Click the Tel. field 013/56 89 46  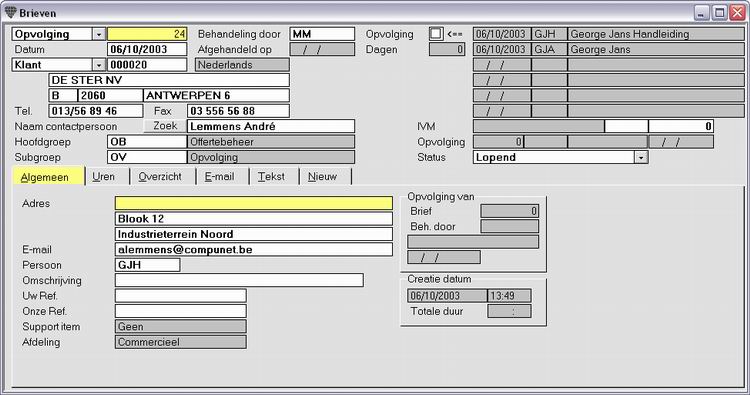(96, 110)
